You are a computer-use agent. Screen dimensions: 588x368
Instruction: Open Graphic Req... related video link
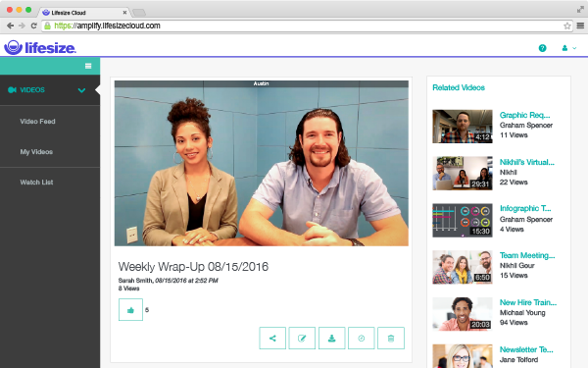coord(524,115)
